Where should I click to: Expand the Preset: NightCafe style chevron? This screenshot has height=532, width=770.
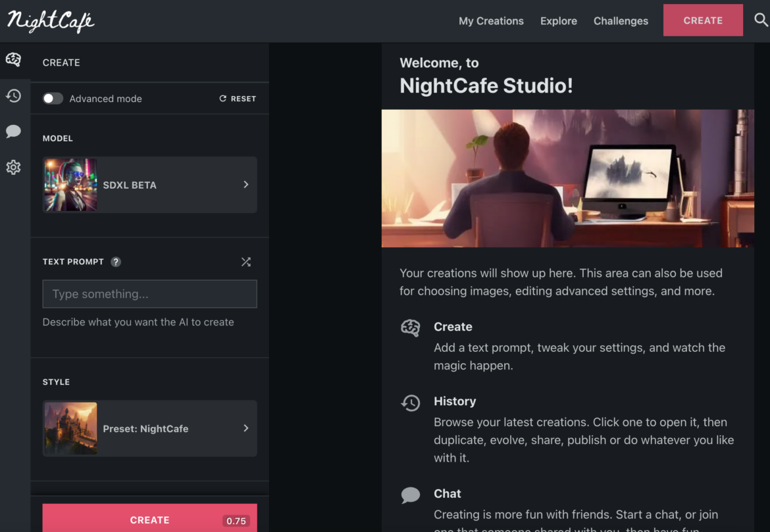(x=246, y=429)
